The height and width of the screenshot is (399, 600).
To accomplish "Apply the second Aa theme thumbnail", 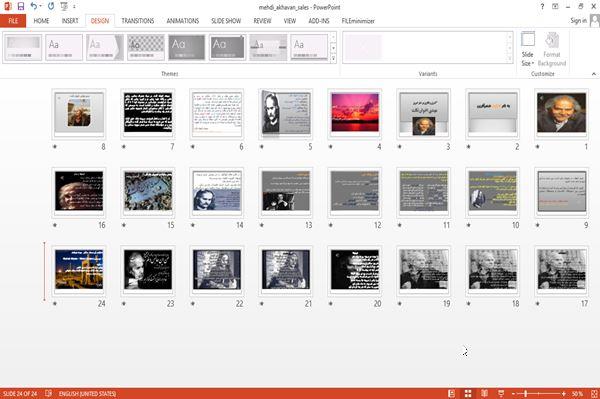I will tap(64, 47).
